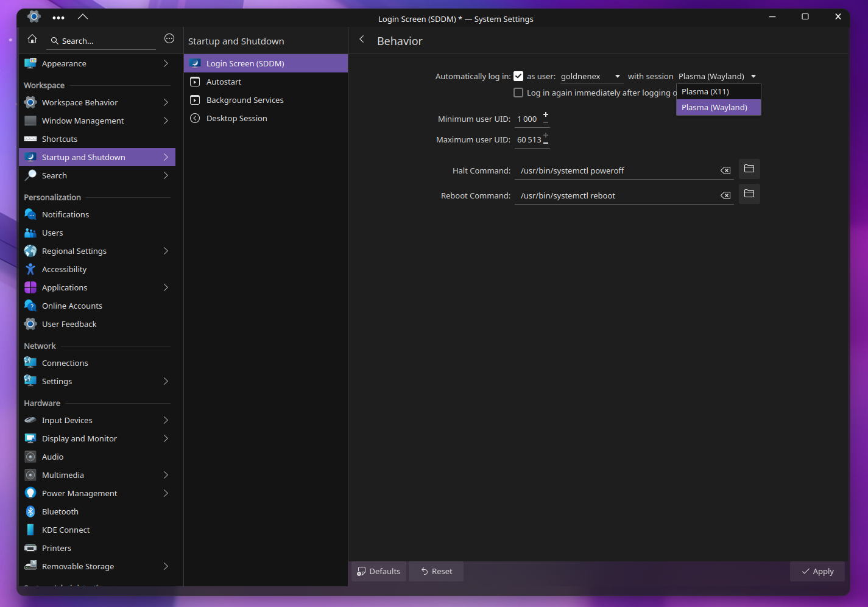Expand the Appearance category chevron
Screen dimensions: 868x607
pyautogui.click(x=166, y=63)
